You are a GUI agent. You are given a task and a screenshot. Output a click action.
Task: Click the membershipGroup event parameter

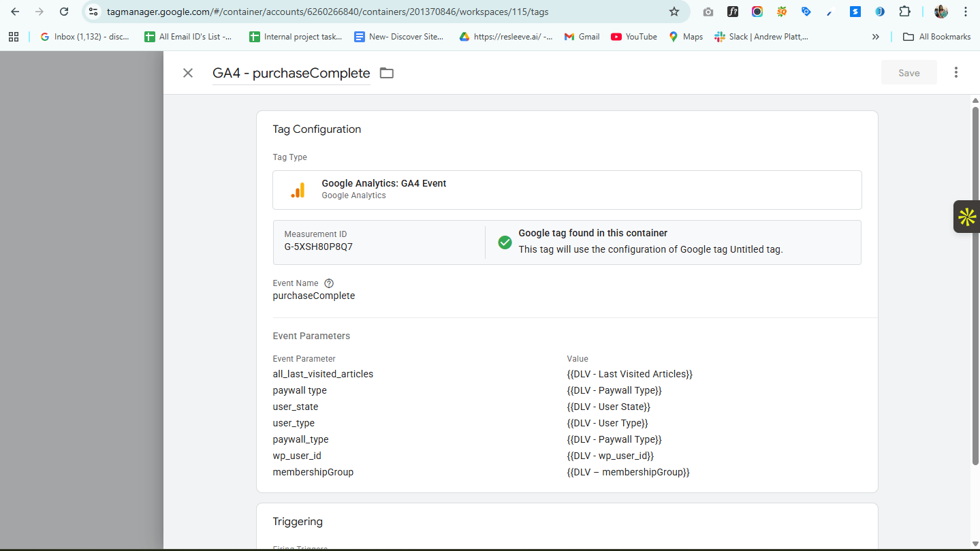pos(313,472)
